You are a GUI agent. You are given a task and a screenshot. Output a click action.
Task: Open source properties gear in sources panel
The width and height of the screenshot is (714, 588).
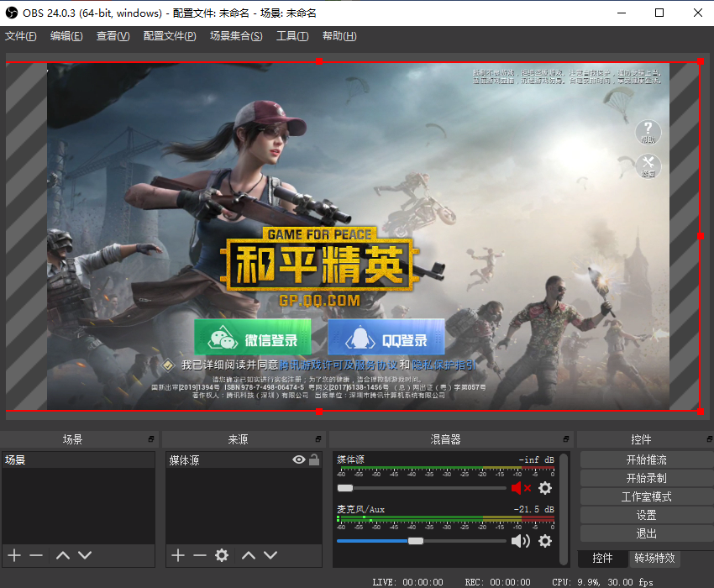pos(222,555)
